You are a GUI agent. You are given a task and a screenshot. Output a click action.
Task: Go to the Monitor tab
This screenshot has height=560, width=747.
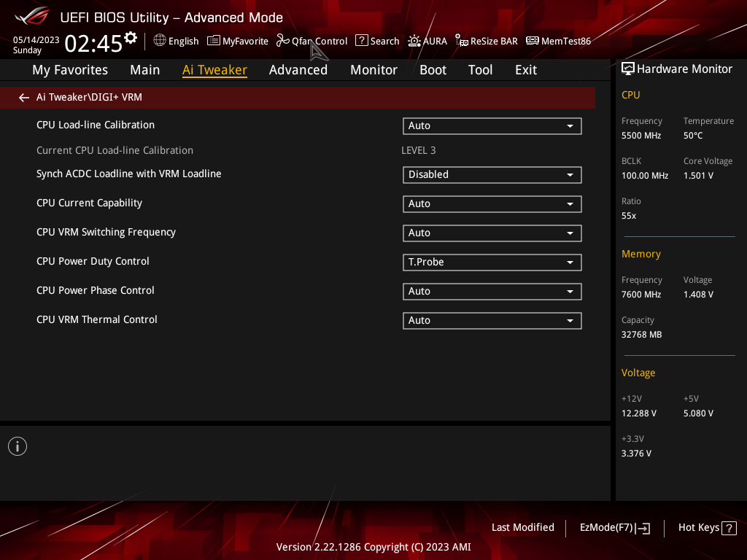(x=373, y=70)
